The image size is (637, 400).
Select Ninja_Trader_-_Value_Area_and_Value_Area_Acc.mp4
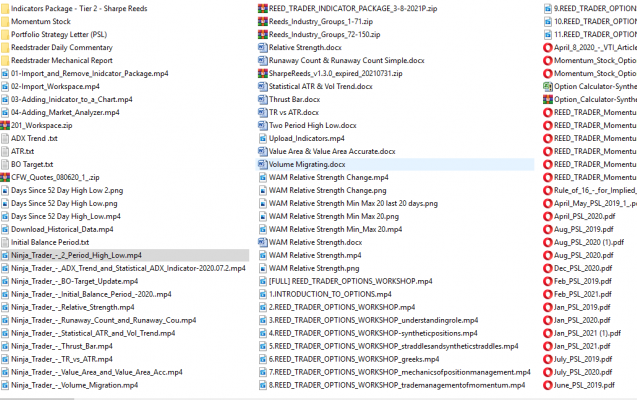[x=97, y=372]
